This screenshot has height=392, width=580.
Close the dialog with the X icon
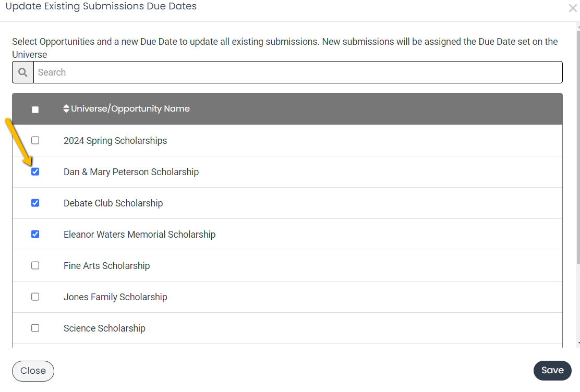tap(573, 8)
